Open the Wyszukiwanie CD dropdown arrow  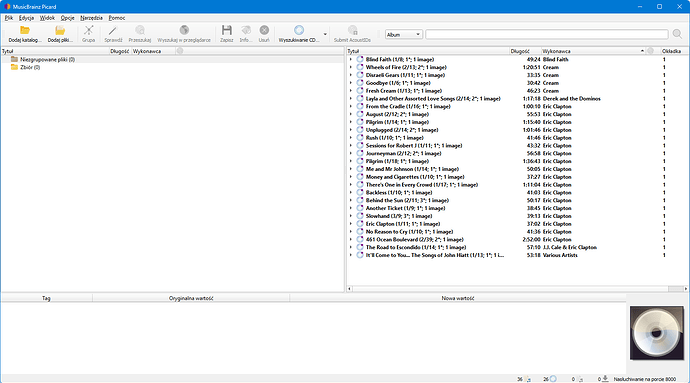pyautogui.click(x=325, y=34)
